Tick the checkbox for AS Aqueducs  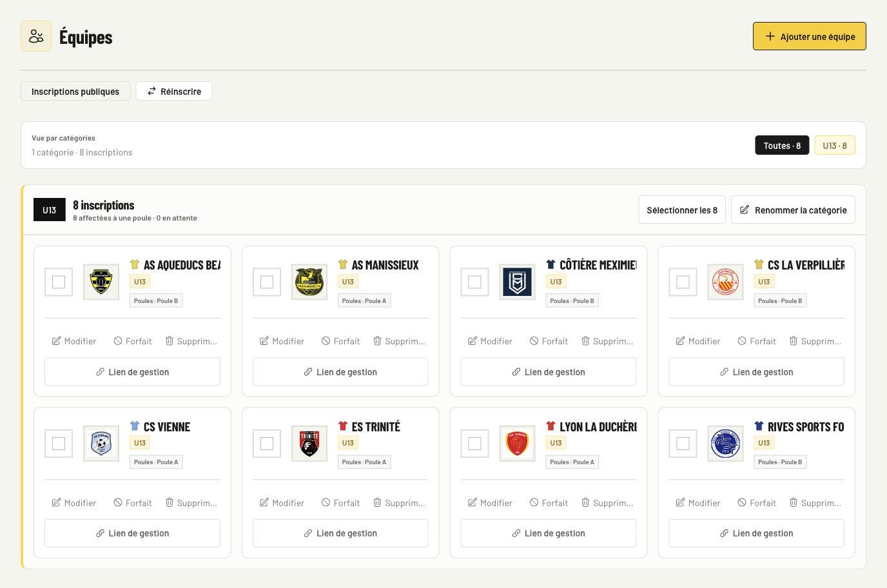click(x=59, y=282)
